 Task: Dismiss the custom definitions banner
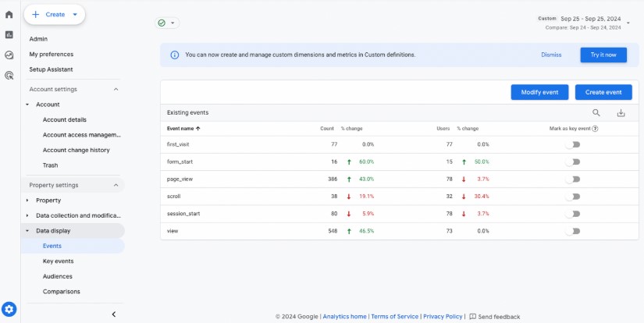click(x=551, y=55)
